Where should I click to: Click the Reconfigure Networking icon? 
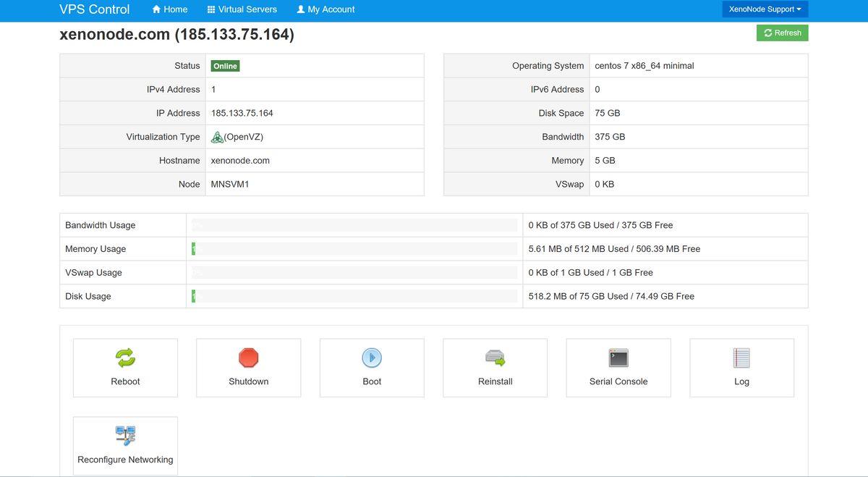click(x=125, y=435)
